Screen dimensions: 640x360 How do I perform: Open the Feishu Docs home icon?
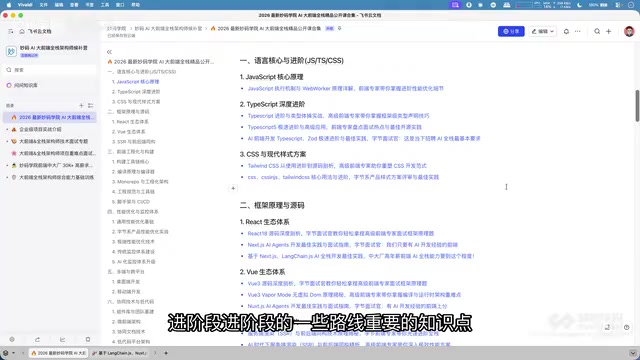click(22, 31)
